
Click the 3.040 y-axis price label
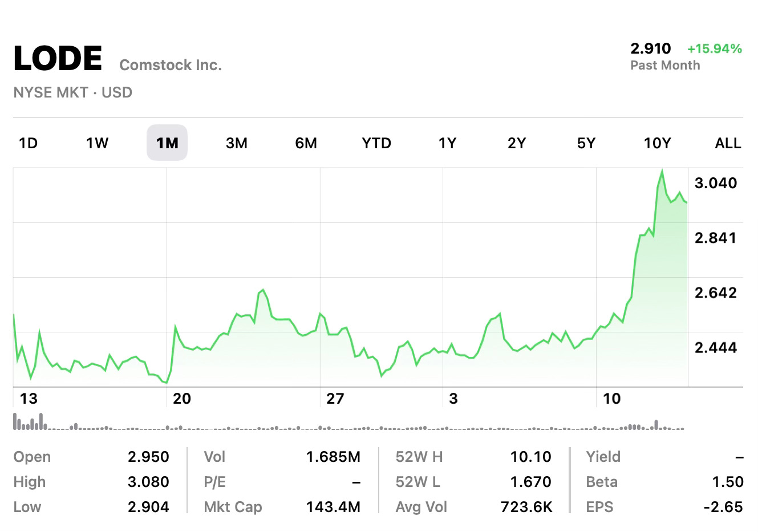[x=716, y=183]
